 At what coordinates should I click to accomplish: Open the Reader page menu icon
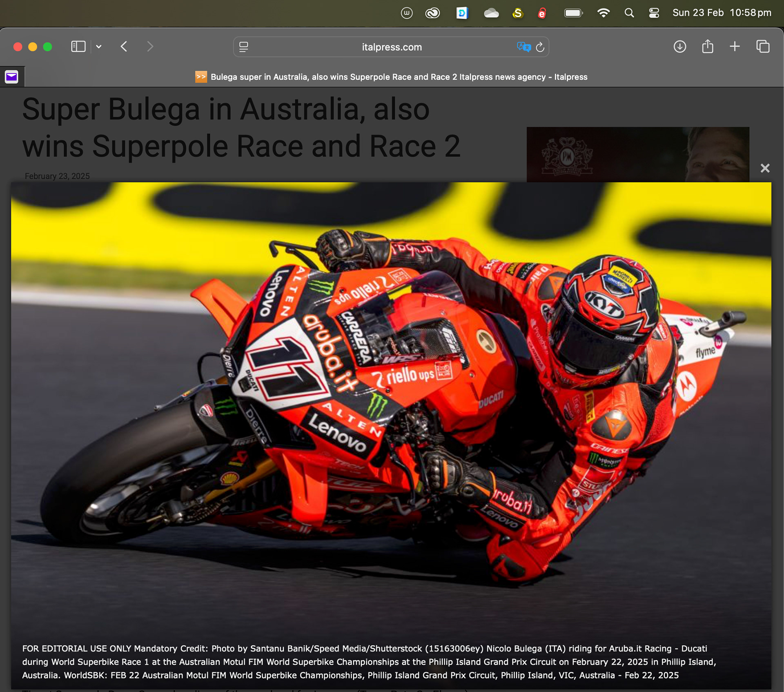[x=244, y=47]
